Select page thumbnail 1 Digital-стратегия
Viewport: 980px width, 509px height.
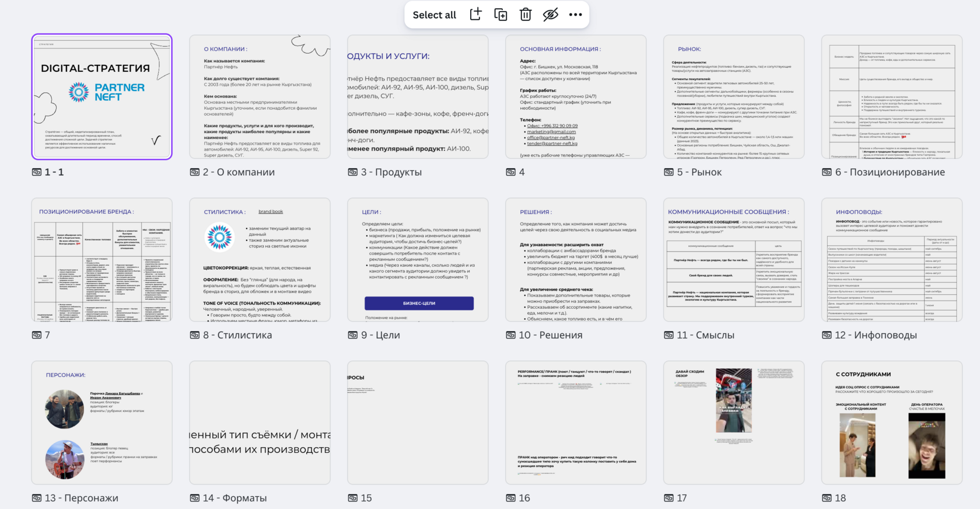pyautogui.click(x=102, y=96)
